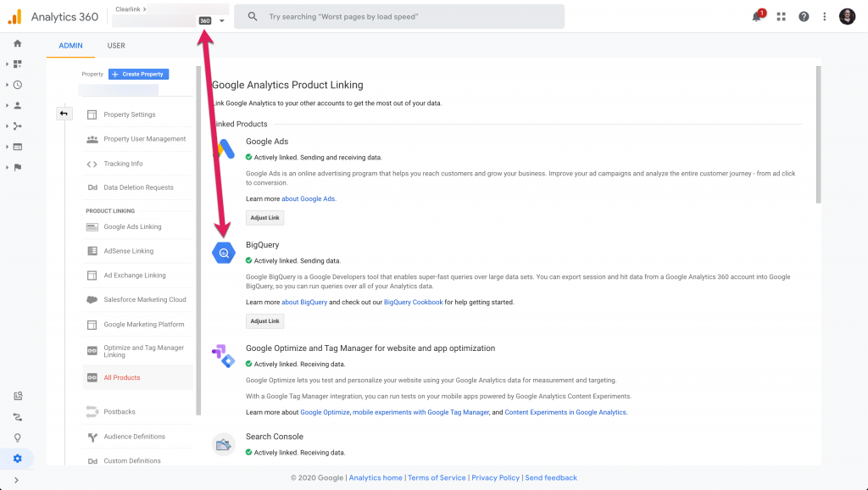Open the Discover lightbulb icon
Screen dimensions: 868x490
[x=18, y=438]
